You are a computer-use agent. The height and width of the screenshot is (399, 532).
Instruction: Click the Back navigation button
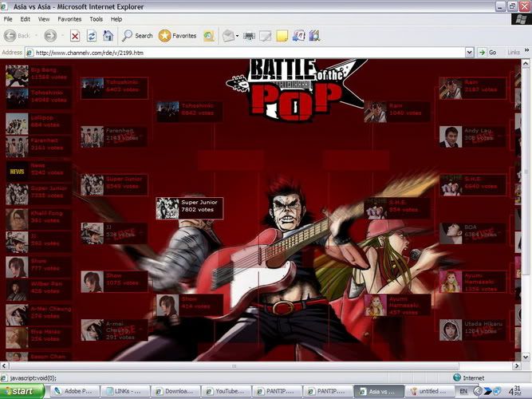[17, 36]
